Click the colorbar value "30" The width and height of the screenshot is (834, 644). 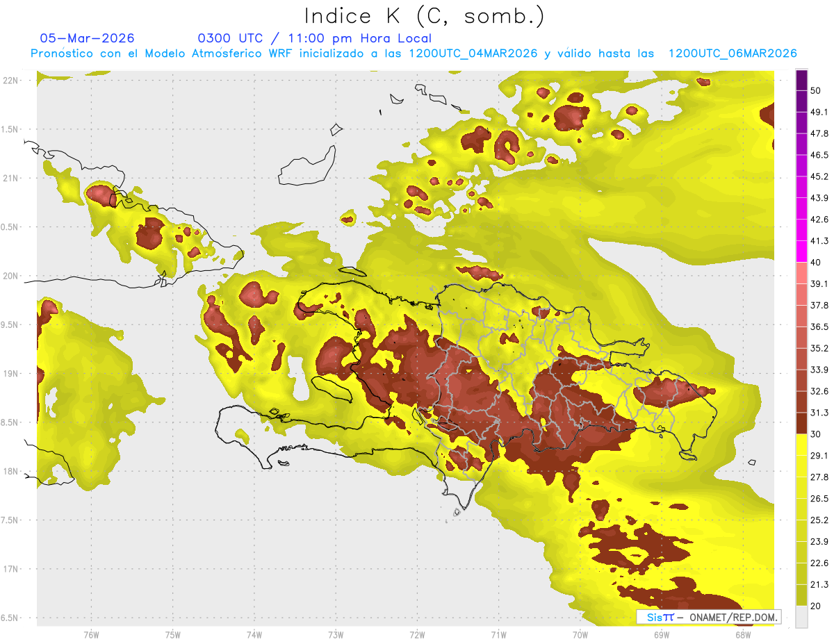tap(817, 434)
